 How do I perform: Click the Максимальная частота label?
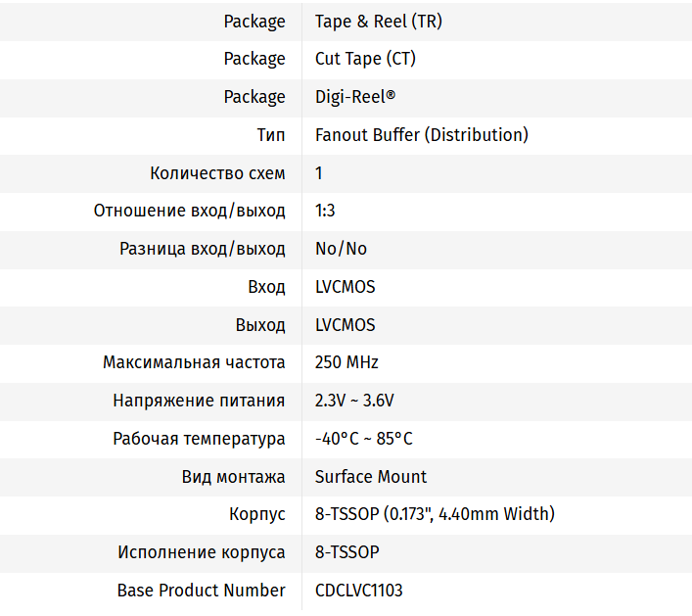coord(194,362)
